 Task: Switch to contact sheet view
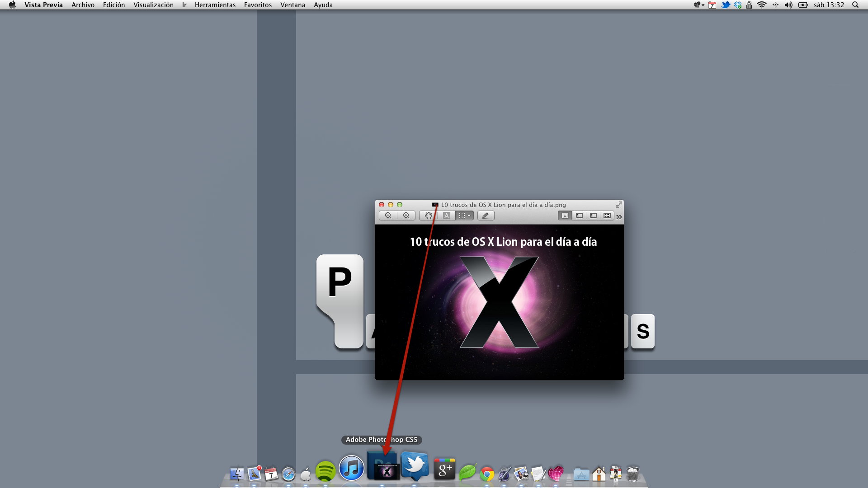pos(607,216)
